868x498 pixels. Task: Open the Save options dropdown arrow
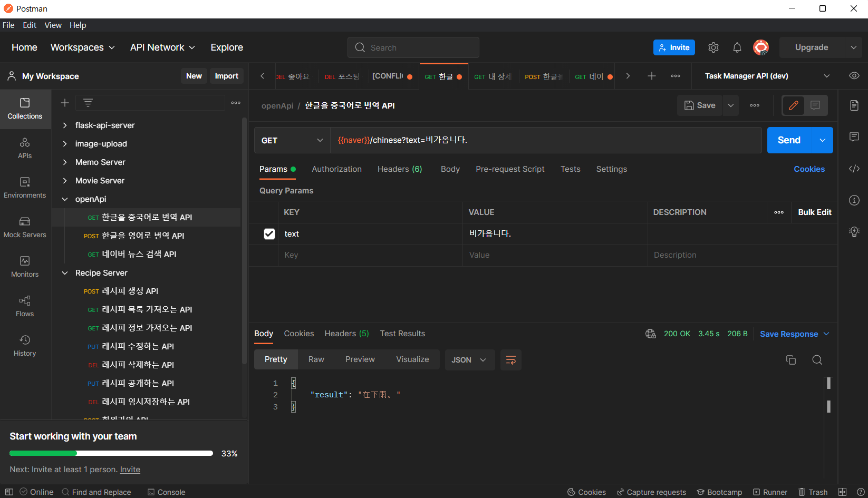coord(731,105)
